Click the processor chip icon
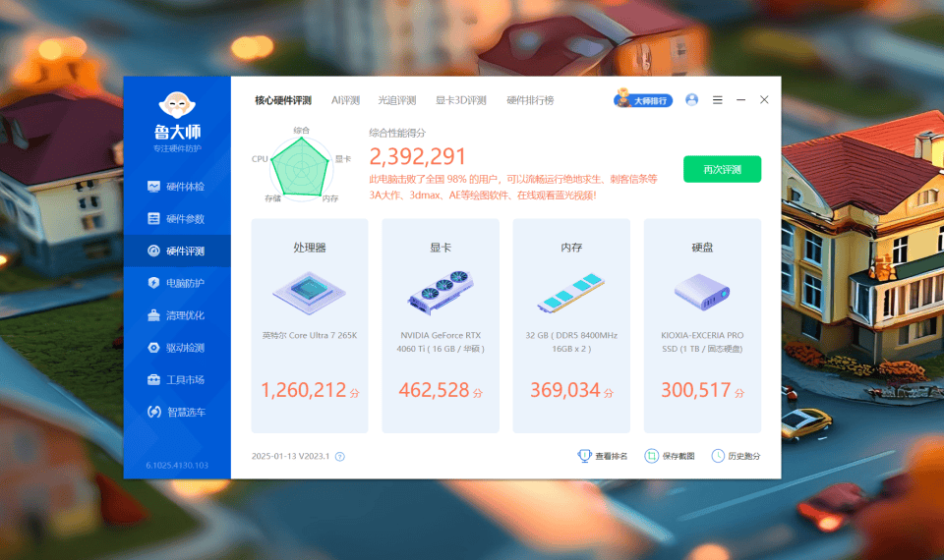Viewport: 944px width, 560px height. click(x=310, y=293)
